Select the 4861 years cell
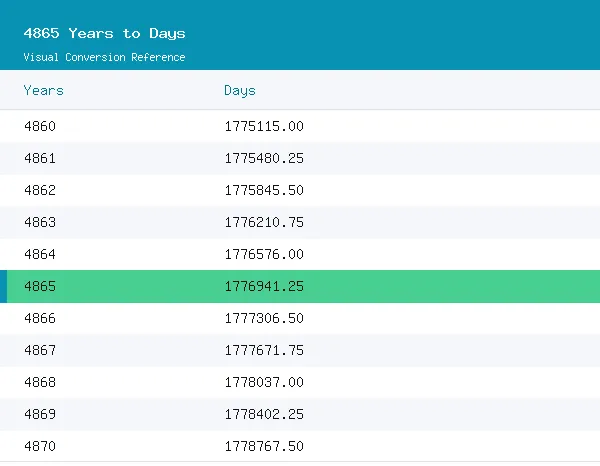The height and width of the screenshot is (466, 600). click(40, 158)
